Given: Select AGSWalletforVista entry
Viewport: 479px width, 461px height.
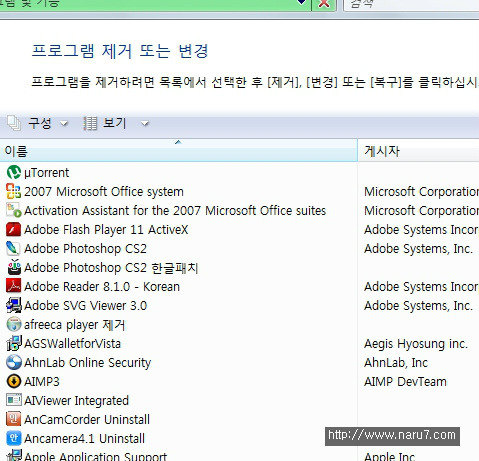Looking at the screenshot, I should (x=72, y=344).
